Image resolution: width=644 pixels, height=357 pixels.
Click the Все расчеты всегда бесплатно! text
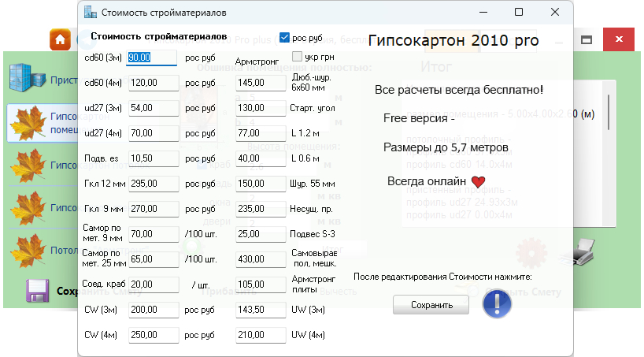459,90
